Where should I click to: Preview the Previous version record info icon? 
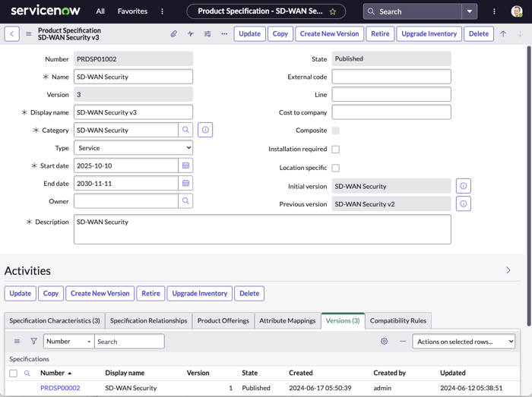point(464,203)
